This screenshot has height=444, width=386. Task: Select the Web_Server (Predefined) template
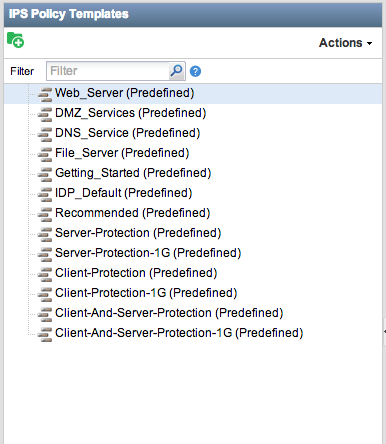coord(124,93)
